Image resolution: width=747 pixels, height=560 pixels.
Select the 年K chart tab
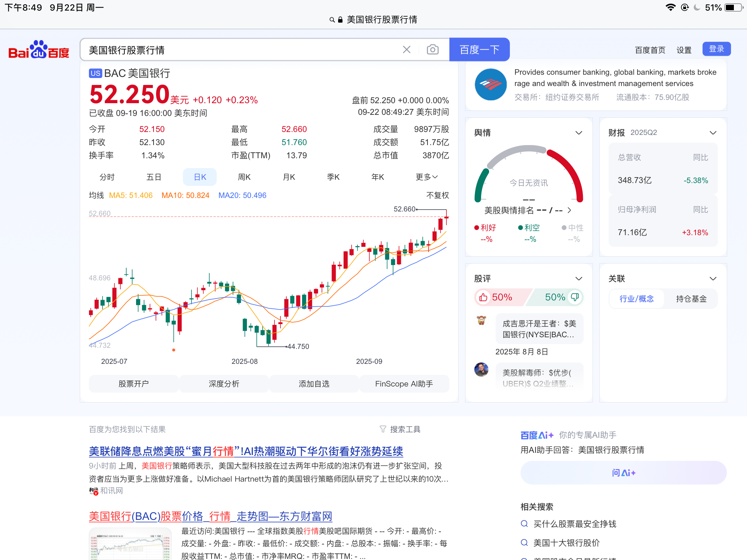(x=378, y=177)
